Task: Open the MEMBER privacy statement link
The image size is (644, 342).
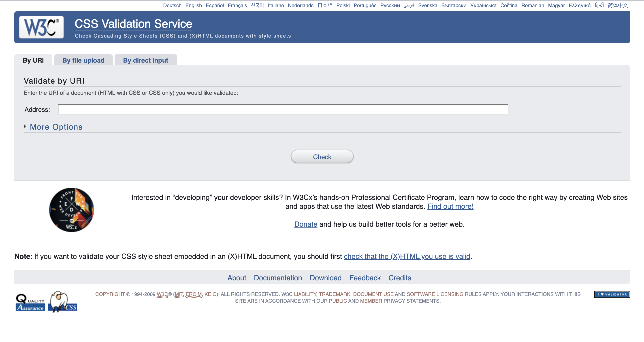Action: 371,301
